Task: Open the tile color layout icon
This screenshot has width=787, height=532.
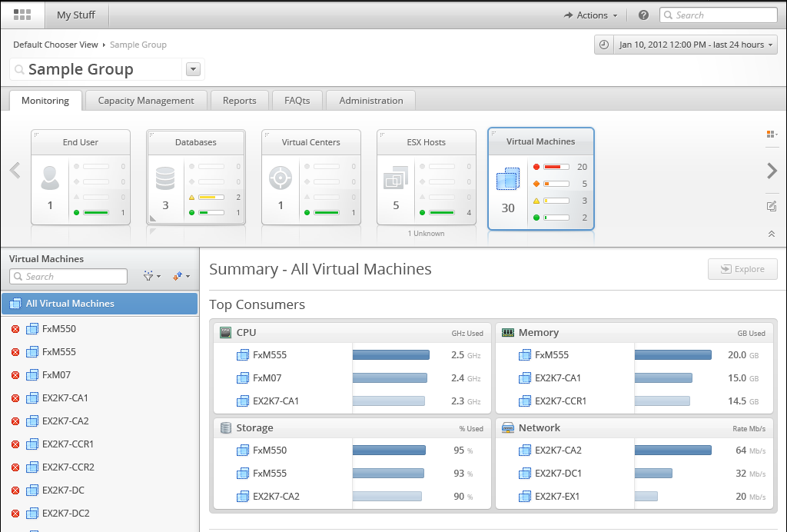Action: point(772,135)
